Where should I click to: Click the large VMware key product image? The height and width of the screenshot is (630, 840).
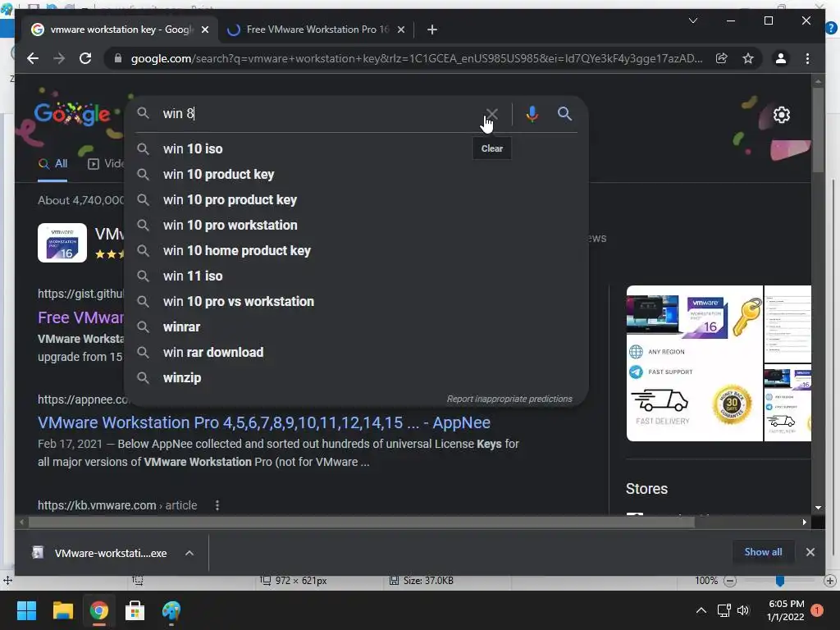[x=694, y=363]
